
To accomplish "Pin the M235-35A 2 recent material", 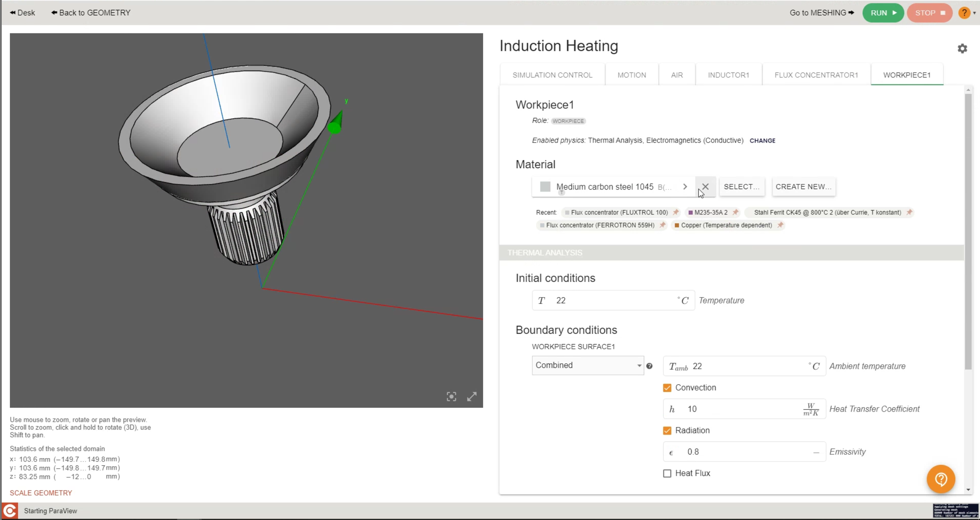I will 735,212.
